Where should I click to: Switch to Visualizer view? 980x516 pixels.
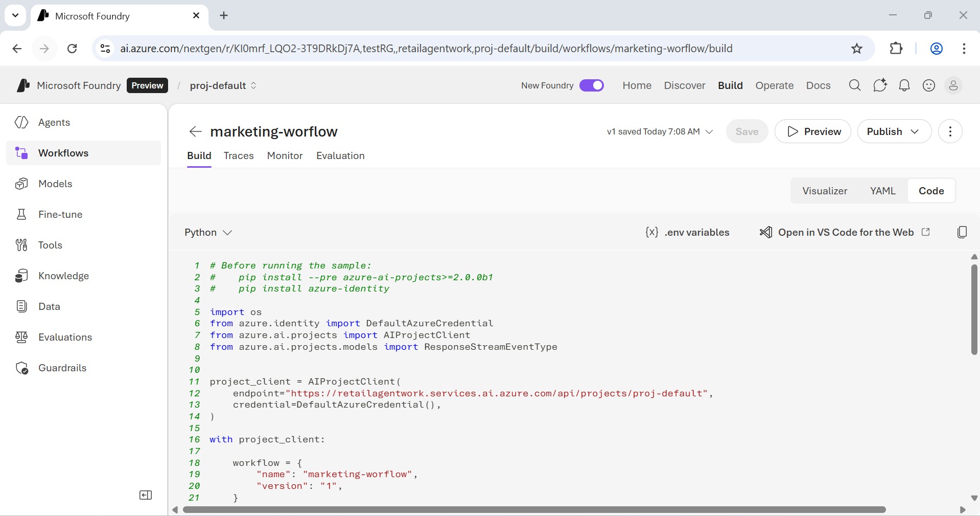(824, 191)
